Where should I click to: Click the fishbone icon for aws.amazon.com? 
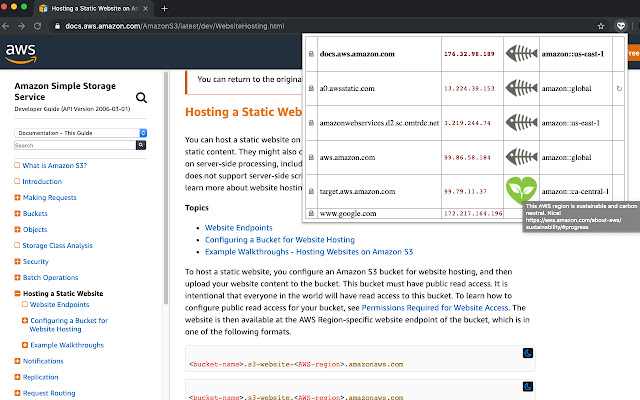(521, 157)
